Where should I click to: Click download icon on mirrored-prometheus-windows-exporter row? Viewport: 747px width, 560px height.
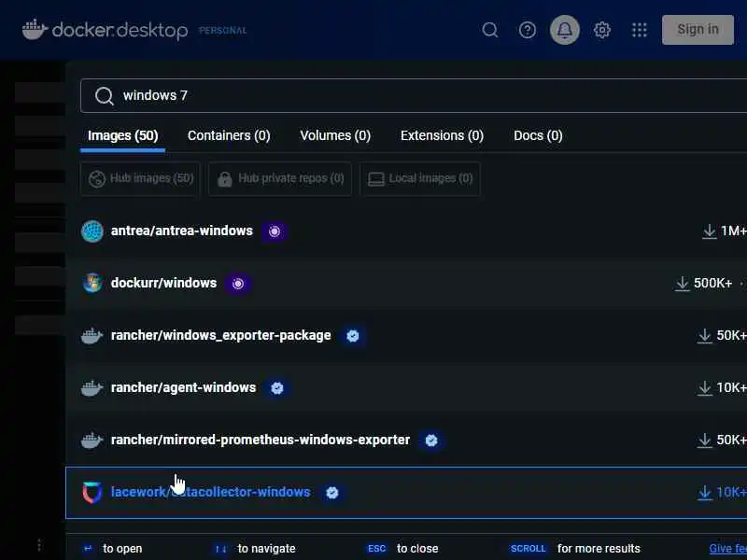point(705,440)
